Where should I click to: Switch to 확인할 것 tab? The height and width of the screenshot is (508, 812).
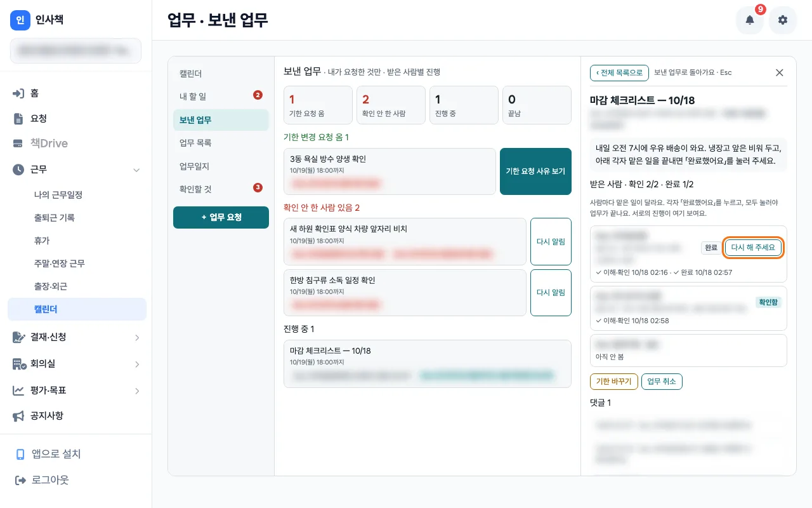[221, 189]
